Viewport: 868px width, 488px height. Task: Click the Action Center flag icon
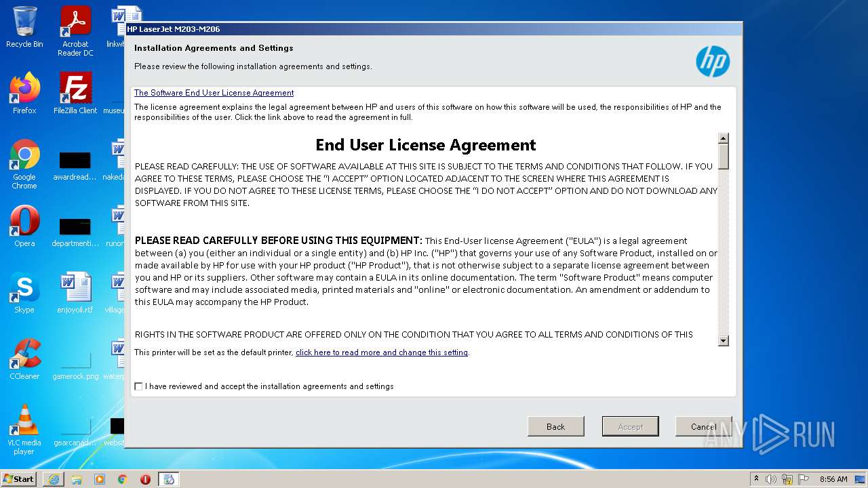pos(804,479)
